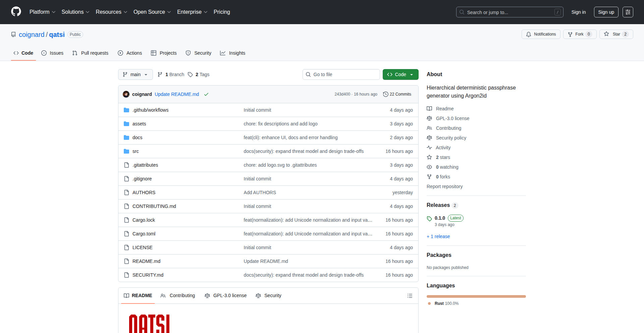Screen dimensions: 644x333
Task: Open the main branch selector dropdown
Action: click(x=136, y=74)
